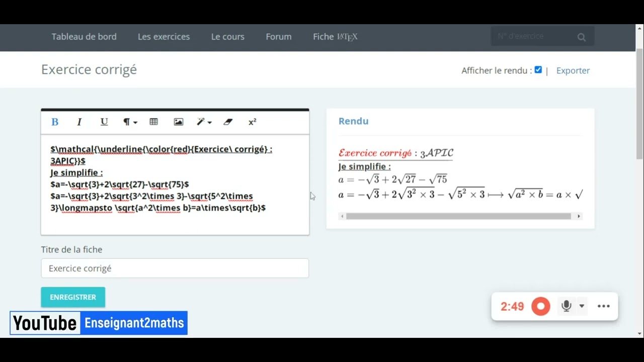Open the Fiche LaTeX menu item
This screenshot has width=644, height=362.
[335, 37]
